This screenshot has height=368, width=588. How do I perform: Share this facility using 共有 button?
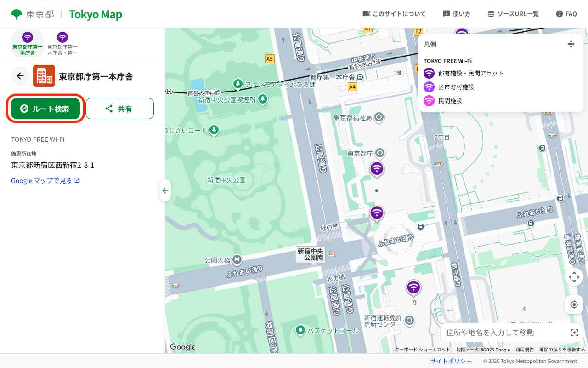(x=119, y=109)
